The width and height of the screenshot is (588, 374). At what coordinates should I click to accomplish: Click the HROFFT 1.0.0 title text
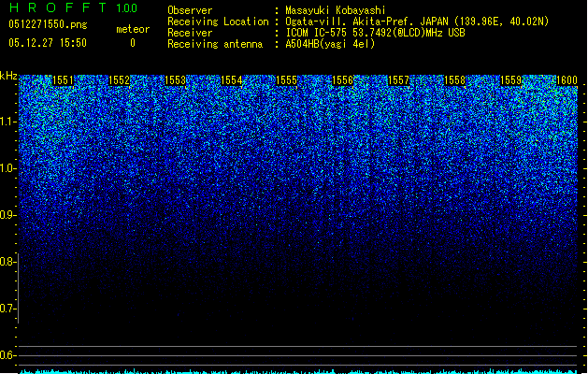click(x=74, y=7)
